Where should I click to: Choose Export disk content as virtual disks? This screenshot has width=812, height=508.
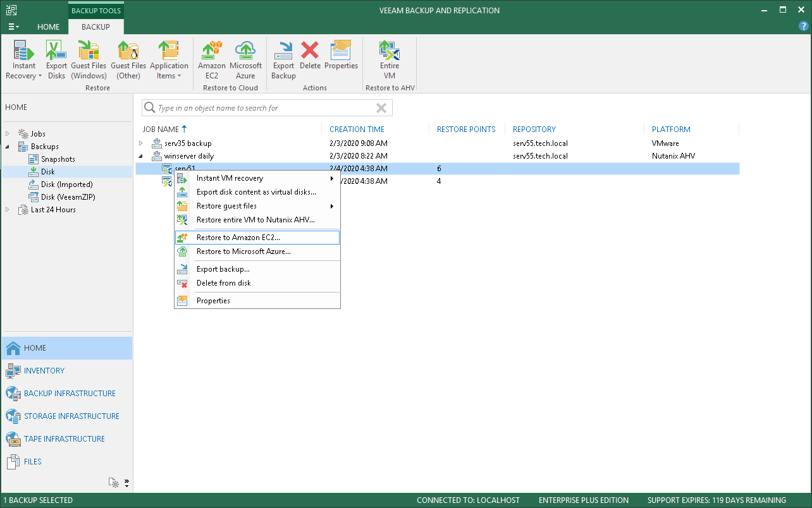pyautogui.click(x=257, y=192)
